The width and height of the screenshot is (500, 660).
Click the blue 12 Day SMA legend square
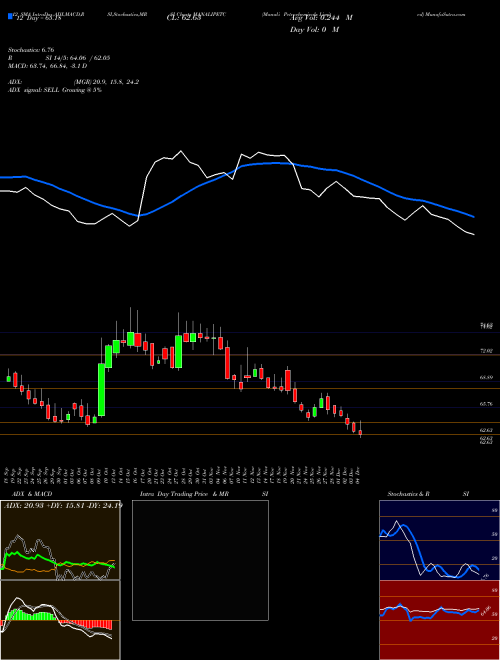pyautogui.click(x=10, y=16)
